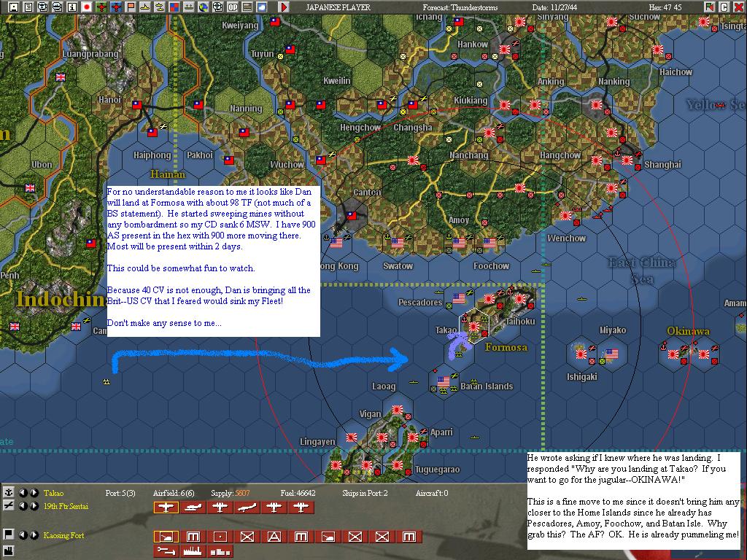747x560 pixels.
Task: Click the green flag red arrow icon
Action: (x=710, y=7)
